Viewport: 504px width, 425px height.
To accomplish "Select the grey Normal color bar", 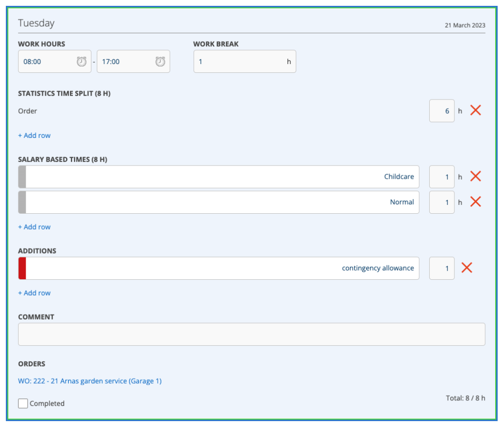I will point(22,202).
